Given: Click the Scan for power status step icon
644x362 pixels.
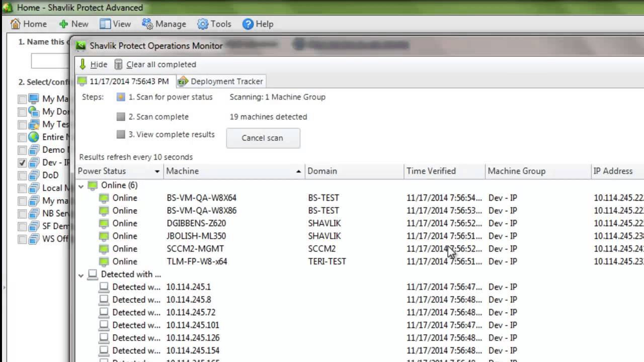Looking at the screenshot, I should [x=121, y=97].
